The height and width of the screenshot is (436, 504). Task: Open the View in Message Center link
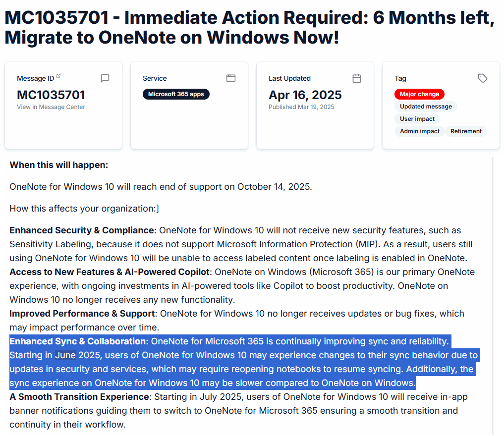(51, 107)
